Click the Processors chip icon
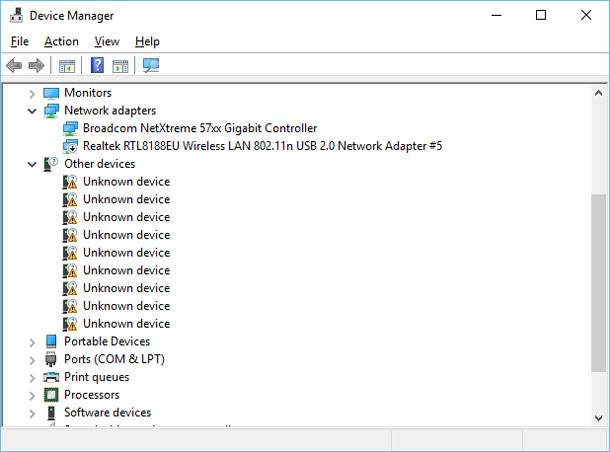The width and height of the screenshot is (610, 452). pyautogui.click(x=51, y=395)
